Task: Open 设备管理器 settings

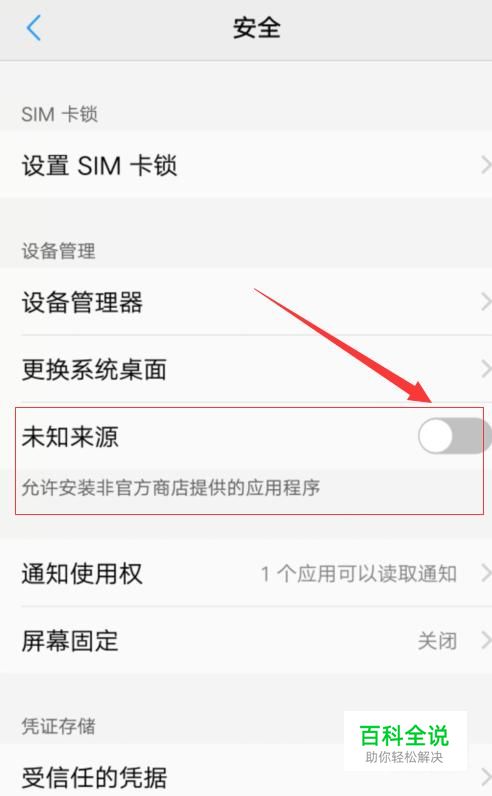Action: [x=246, y=302]
